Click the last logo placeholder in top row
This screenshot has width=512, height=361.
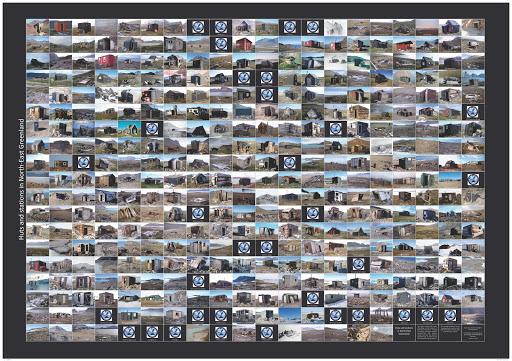pyautogui.click(x=313, y=27)
